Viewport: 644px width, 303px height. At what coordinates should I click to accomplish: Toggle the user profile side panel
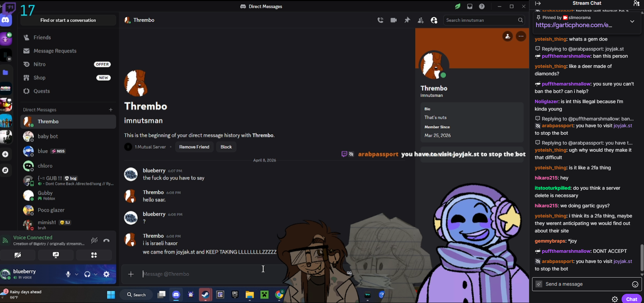click(x=434, y=20)
